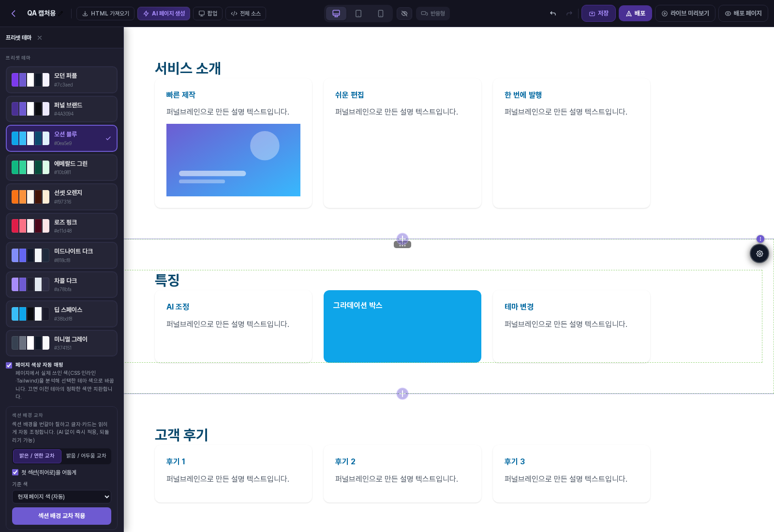Screen dimensions: 774x532
Task: Click the gradient thumbnail in 빠른 제작 card
Action: [233, 160]
